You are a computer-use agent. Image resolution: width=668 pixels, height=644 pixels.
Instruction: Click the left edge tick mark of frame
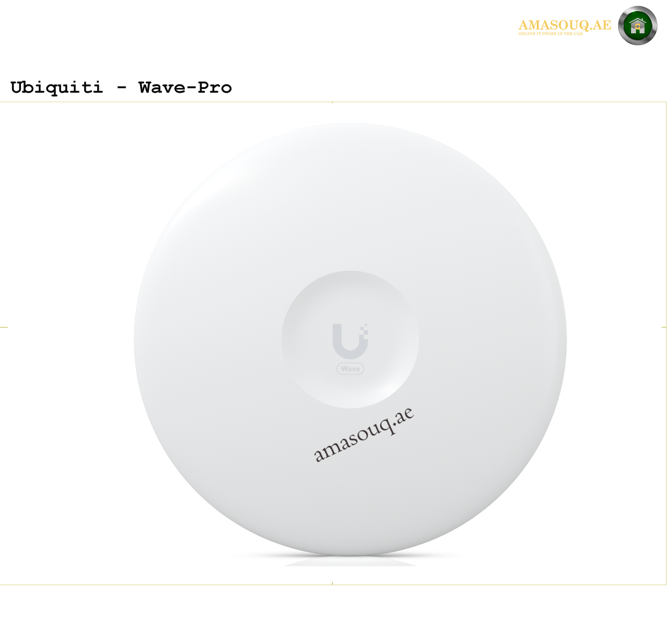coord(4,327)
